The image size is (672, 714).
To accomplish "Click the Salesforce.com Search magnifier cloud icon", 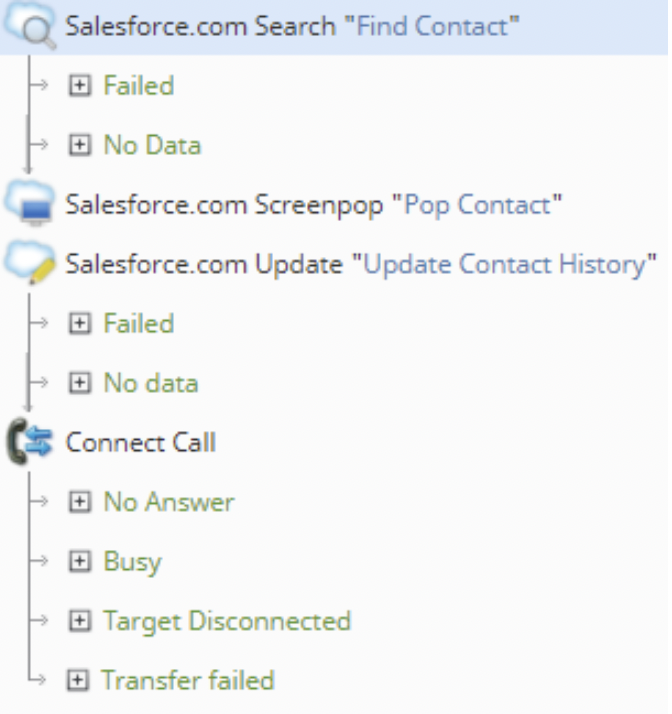I will point(30,26).
